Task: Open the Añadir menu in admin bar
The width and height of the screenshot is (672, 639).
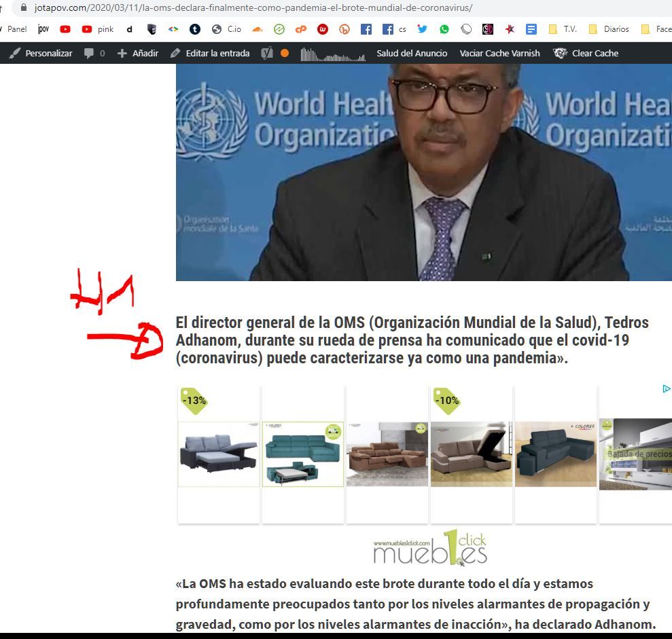Action: pyautogui.click(x=138, y=53)
